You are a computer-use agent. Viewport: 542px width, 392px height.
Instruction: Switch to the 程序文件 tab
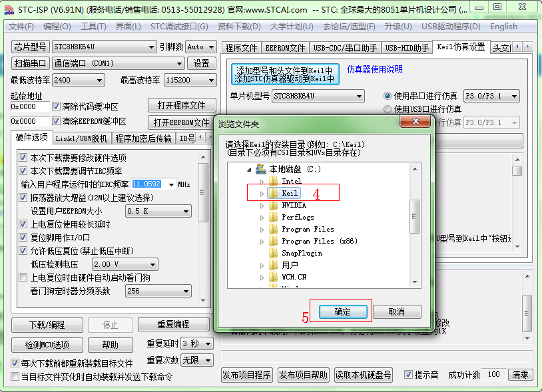[x=241, y=48]
